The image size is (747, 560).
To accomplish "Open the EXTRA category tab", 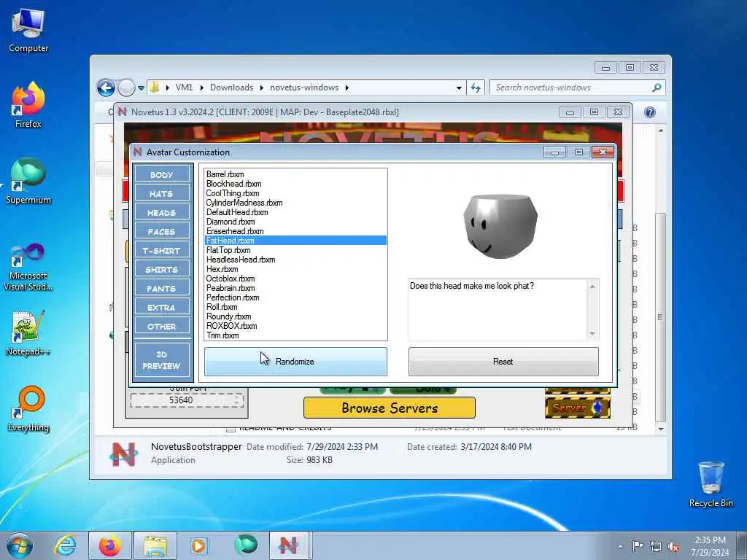I will (162, 308).
